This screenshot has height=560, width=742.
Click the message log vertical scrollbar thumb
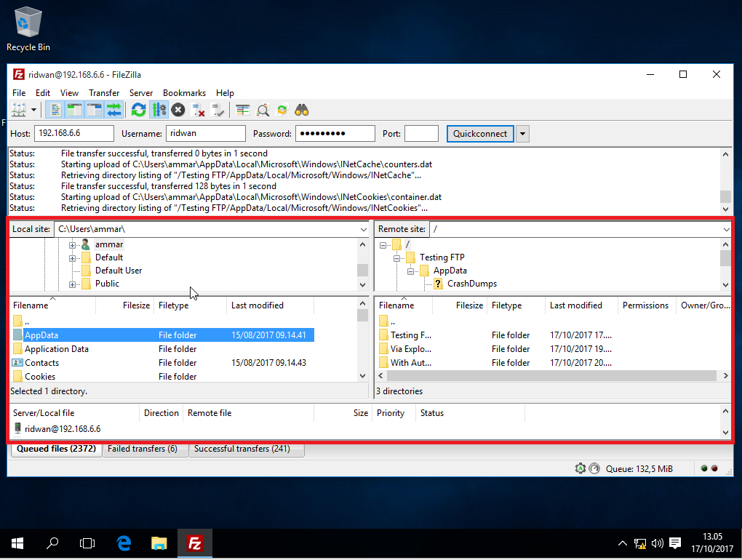coord(725,196)
